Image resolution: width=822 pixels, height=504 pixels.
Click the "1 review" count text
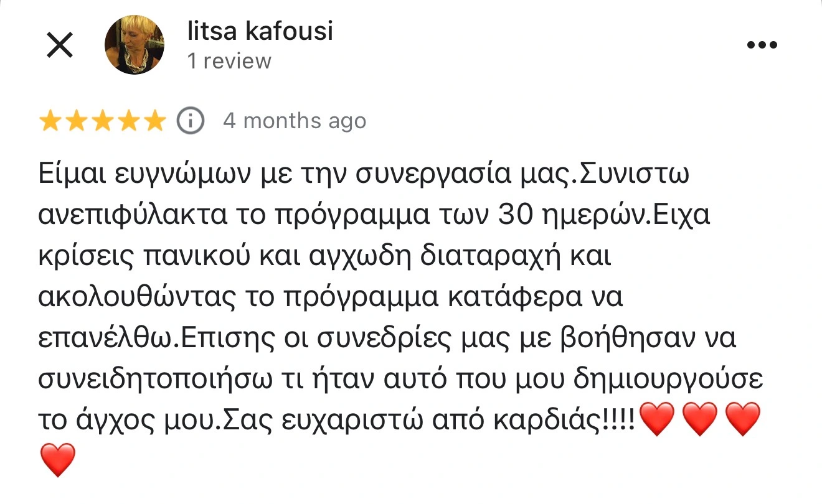tap(230, 62)
